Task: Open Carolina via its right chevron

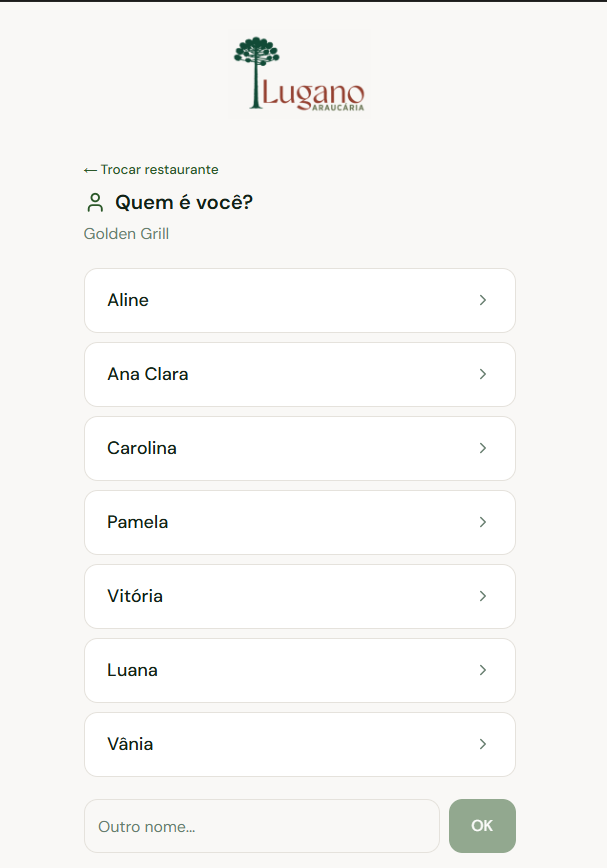Action: pyautogui.click(x=483, y=448)
